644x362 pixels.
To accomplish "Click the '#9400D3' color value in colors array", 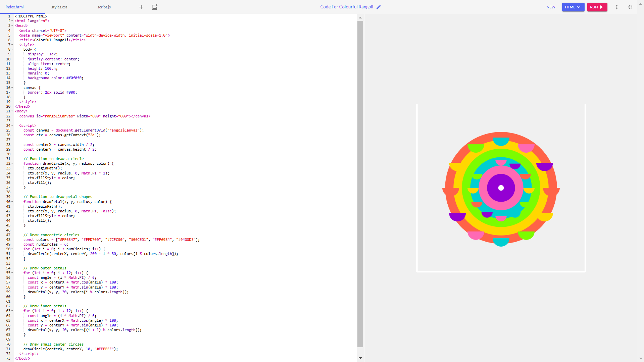I will click(x=186, y=240).
